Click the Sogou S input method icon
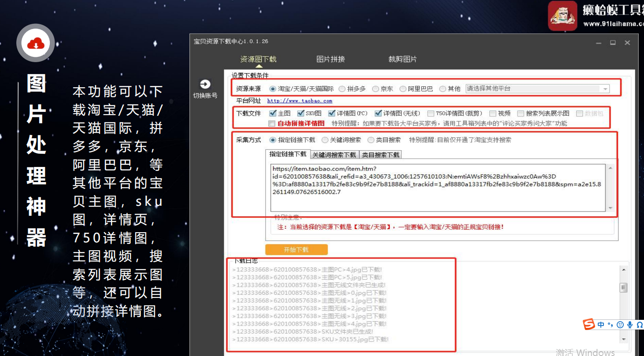 [x=589, y=324]
